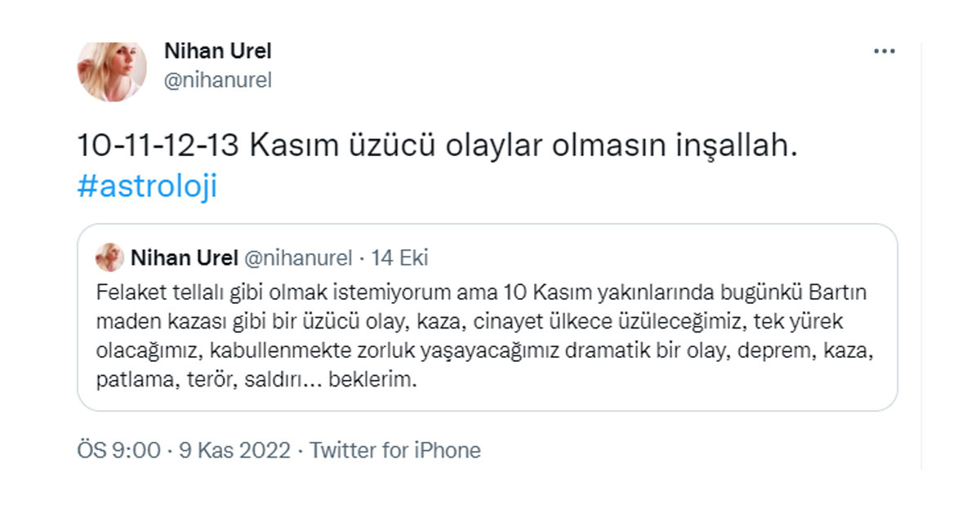Click @nihanurel handle inside quoted tweet
Viewport: 980px width, 513px height.
click(298, 258)
